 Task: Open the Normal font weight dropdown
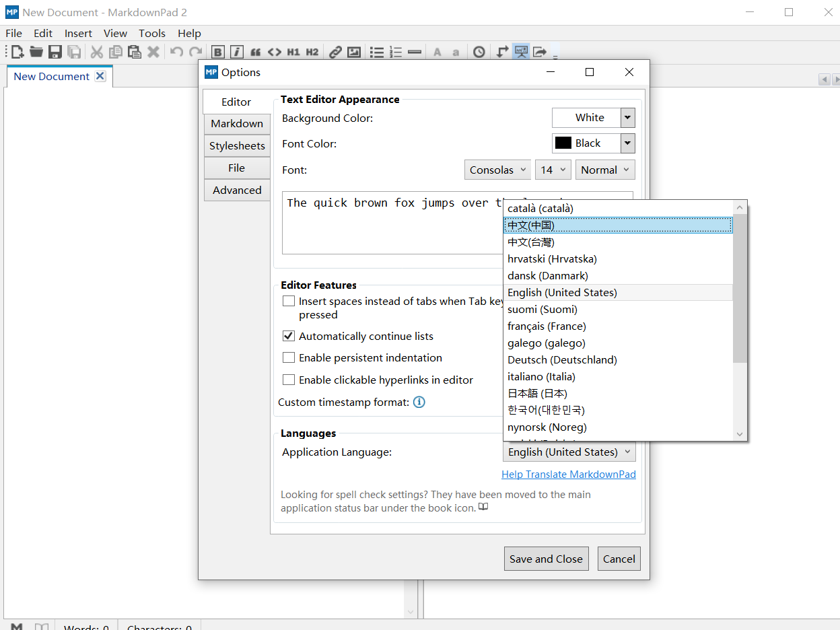tap(605, 170)
